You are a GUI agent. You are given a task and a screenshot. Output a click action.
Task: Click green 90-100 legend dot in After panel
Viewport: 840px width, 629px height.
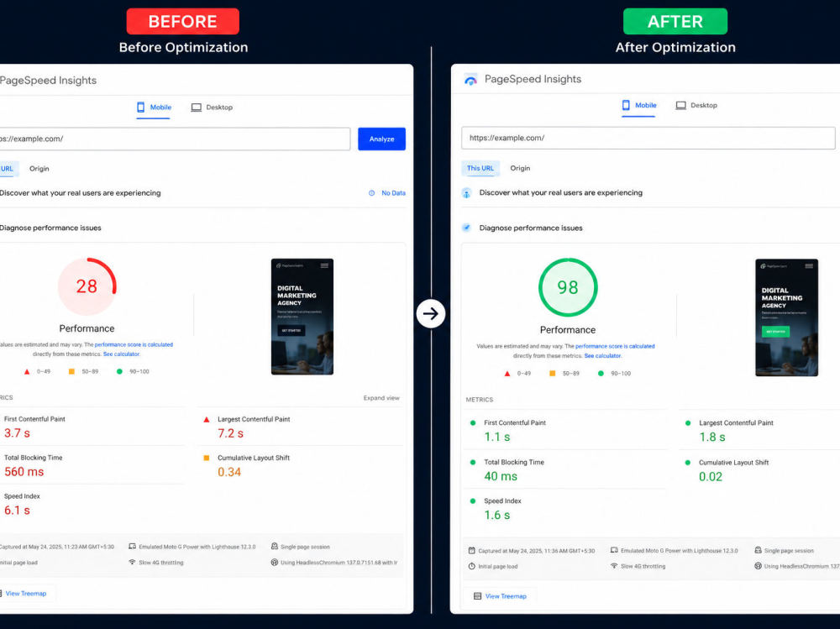pyautogui.click(x=601, y=374)
